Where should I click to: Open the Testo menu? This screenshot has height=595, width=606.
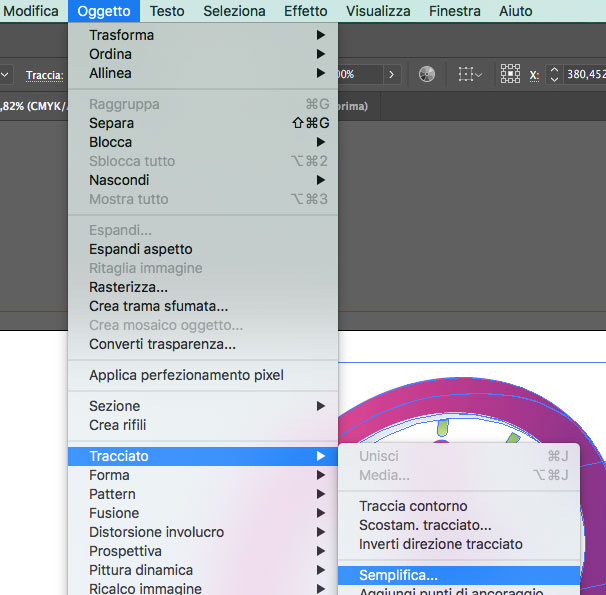167,11
